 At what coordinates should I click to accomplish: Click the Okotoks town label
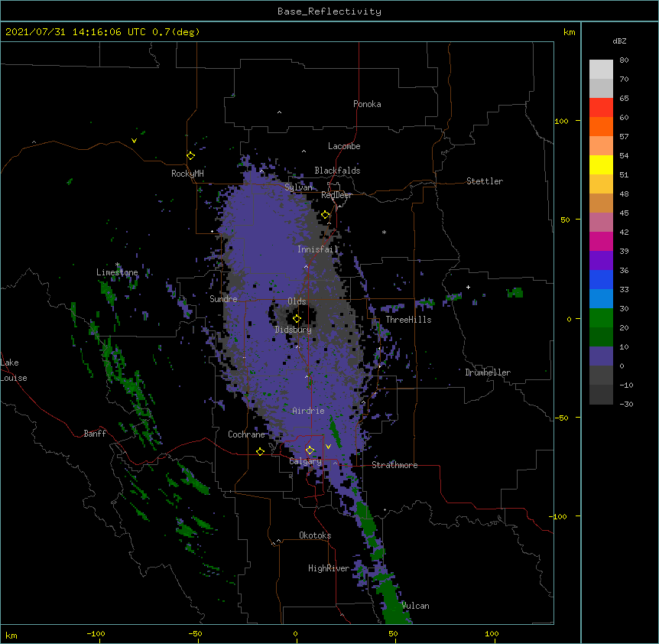click(x=315, y=535)
